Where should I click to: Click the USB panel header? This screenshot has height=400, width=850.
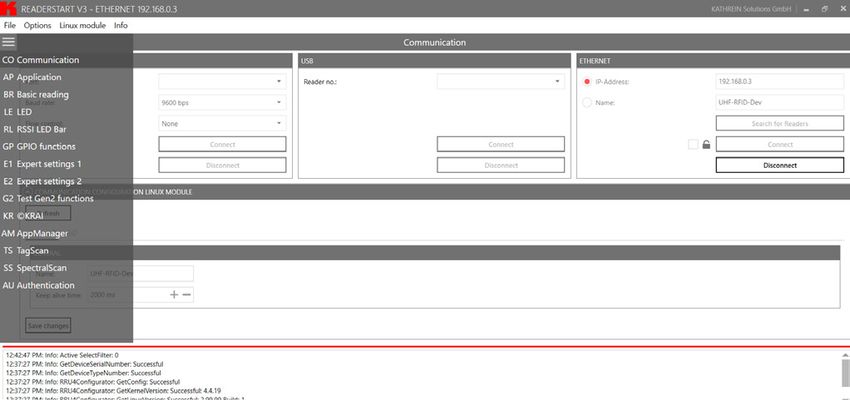pos(434,61)
